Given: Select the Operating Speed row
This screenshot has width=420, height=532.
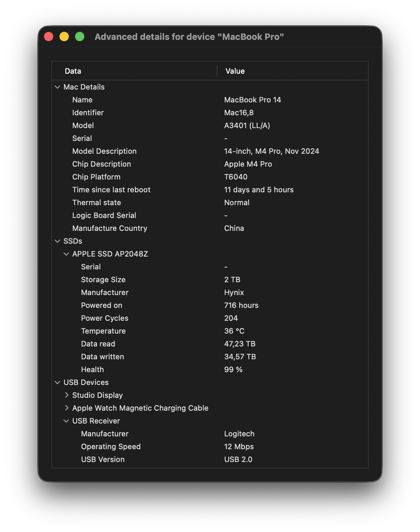Looking at the screenshot, I should (111, 447).
